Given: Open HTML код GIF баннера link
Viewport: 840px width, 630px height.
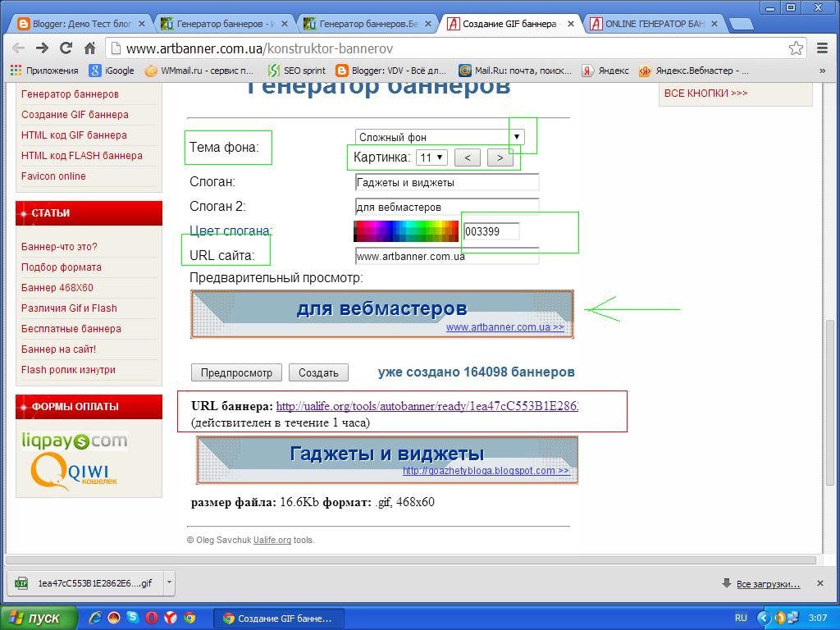Looking at the screenshot, I should [x=74, y=135].
